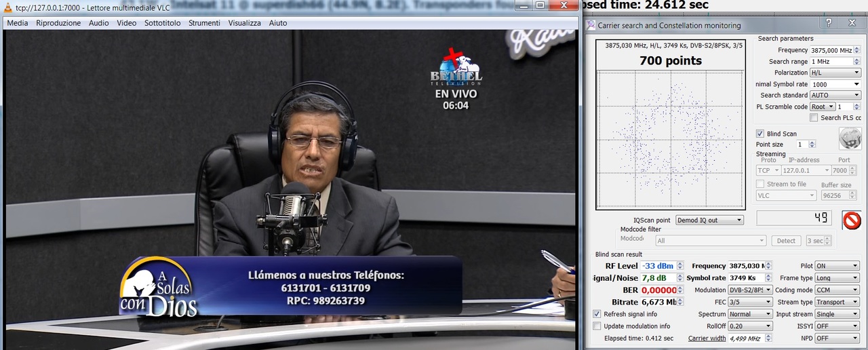Click the Carrier search dialog title icon
The image size is (868, 350).
pos(591,26)
